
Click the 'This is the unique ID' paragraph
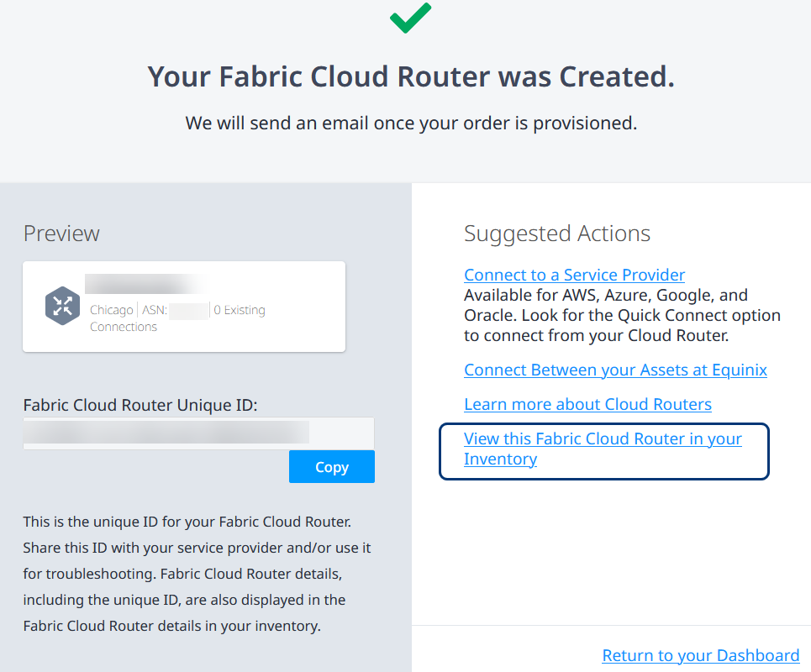coord(197,574)
